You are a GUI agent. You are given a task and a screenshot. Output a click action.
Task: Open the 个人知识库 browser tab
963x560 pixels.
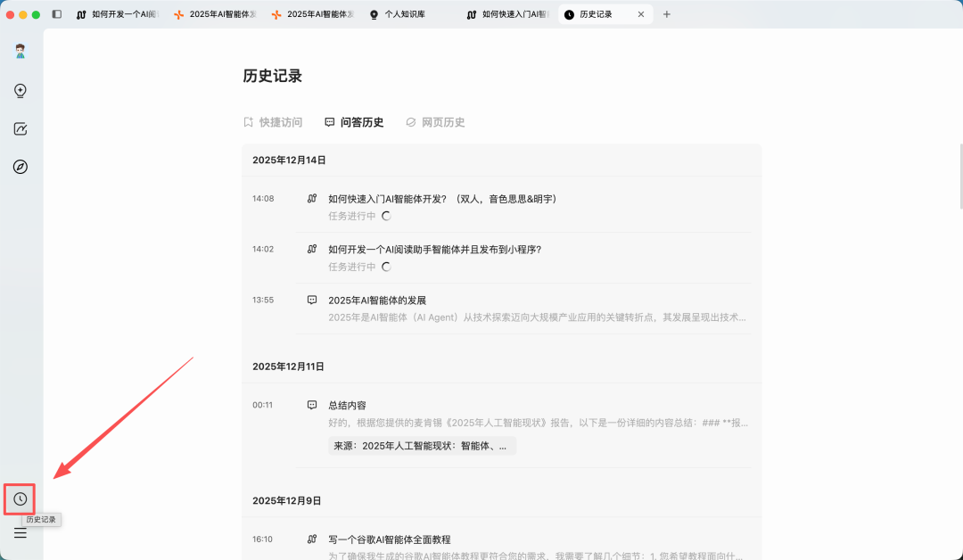coord(399,13)
